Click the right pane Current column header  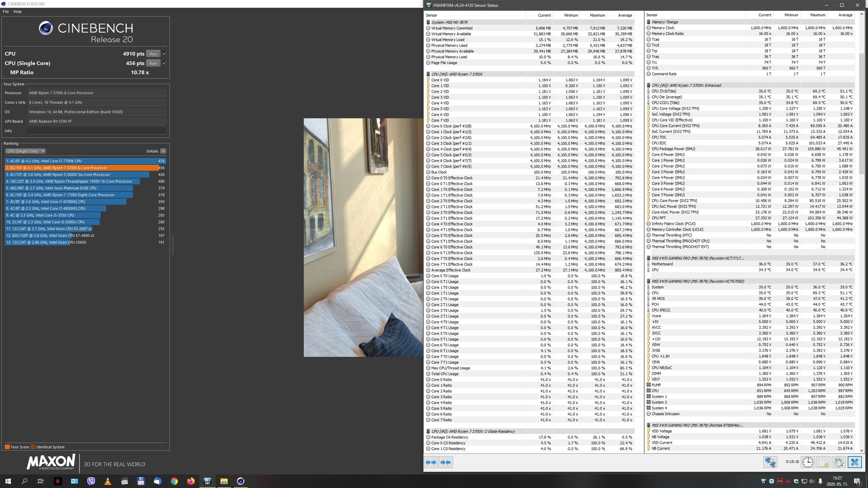coord(759,15)
